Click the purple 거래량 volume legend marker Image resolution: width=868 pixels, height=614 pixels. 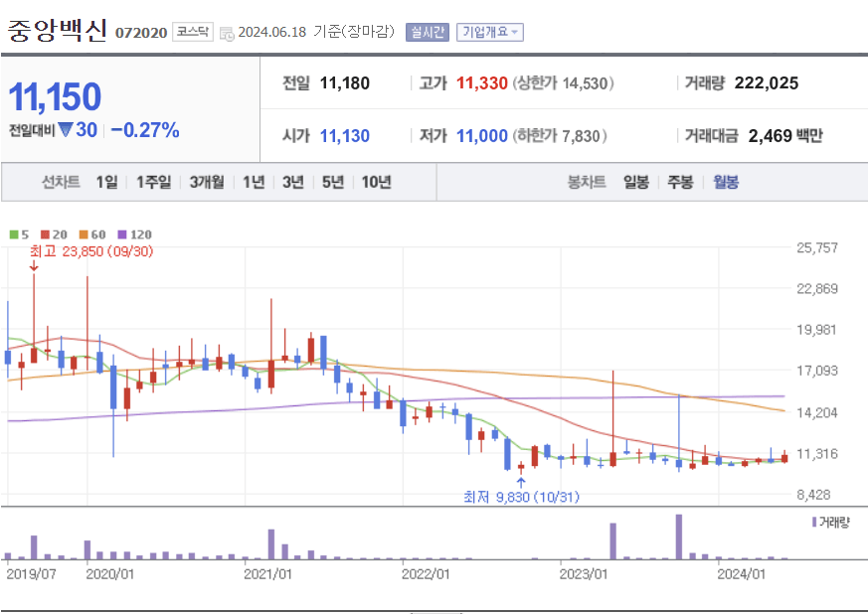pos(814,522)
